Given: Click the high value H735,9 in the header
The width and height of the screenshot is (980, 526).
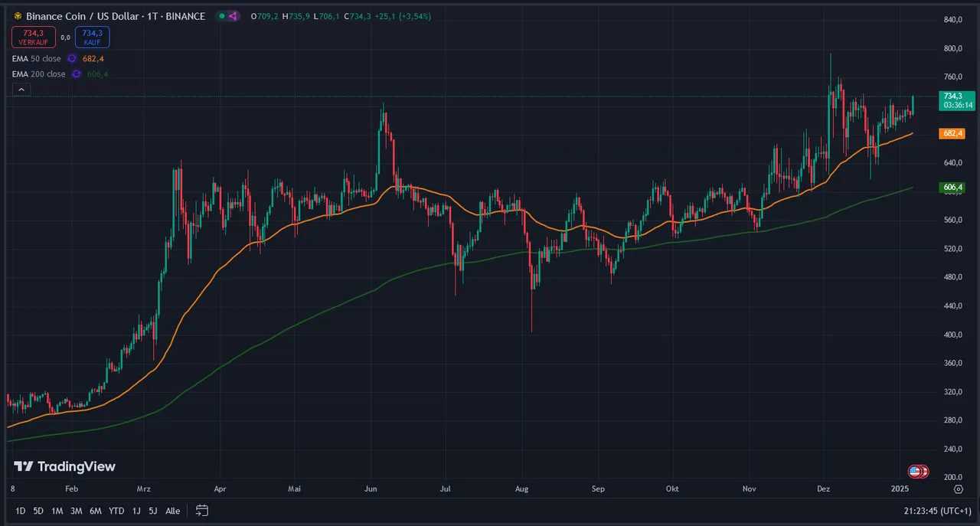Looking at the screenshot, I should click(x=296, y=16).
